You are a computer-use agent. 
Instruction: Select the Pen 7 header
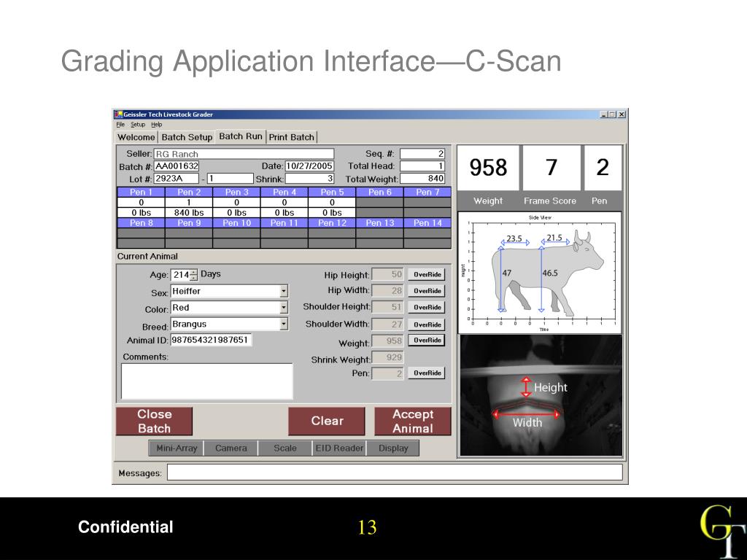pos(427,192)
